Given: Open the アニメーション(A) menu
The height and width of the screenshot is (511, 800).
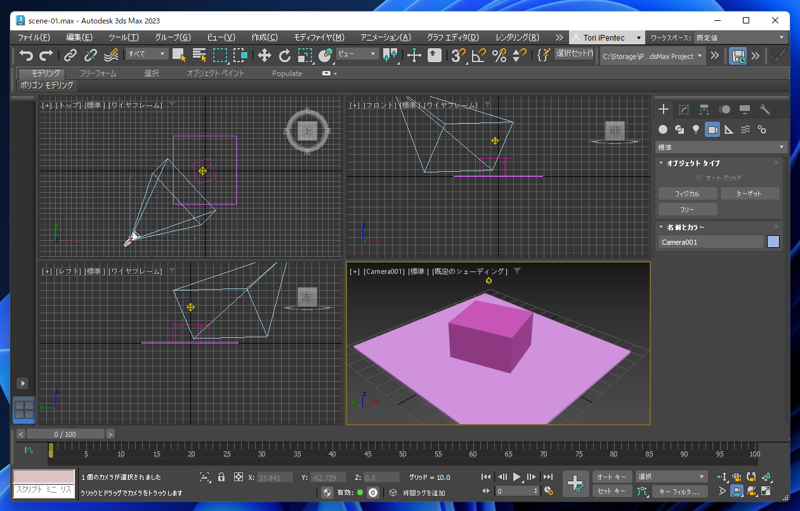Looking at the screenshot, I should tap(385, 37).
